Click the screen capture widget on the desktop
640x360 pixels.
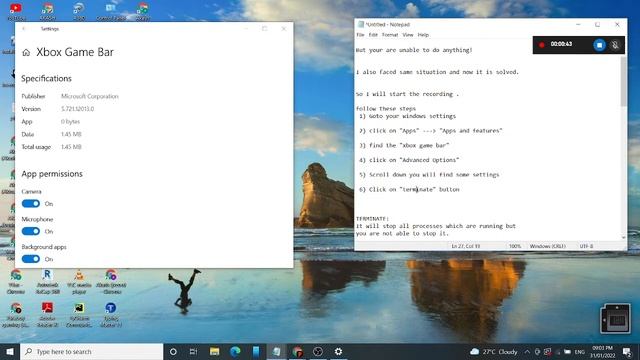(x=615, y=318)
